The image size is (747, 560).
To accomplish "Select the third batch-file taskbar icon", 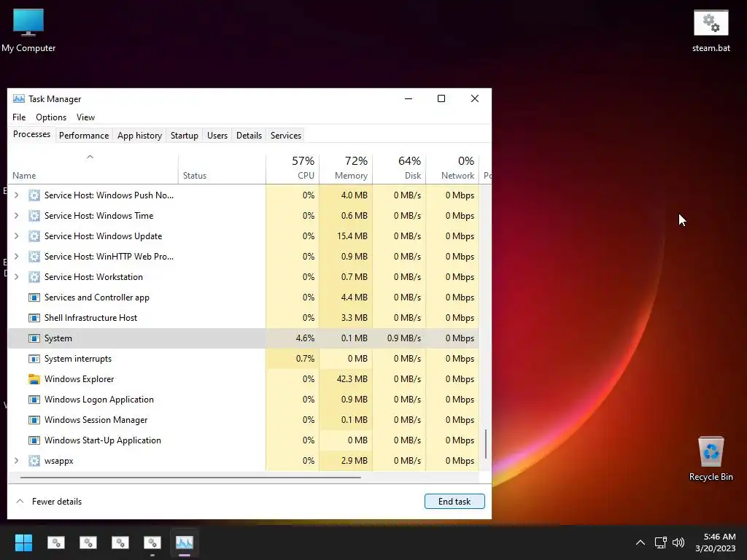I will (120, 542).
